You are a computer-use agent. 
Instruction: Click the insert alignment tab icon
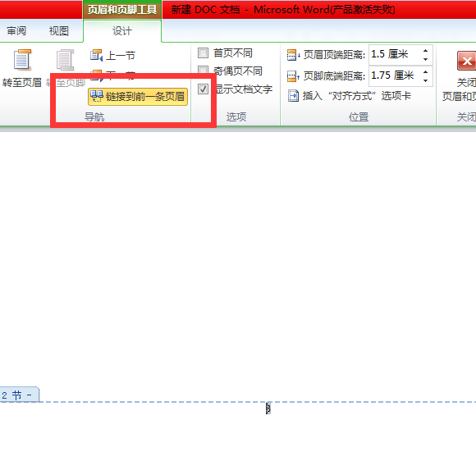[x=293, y=96]
